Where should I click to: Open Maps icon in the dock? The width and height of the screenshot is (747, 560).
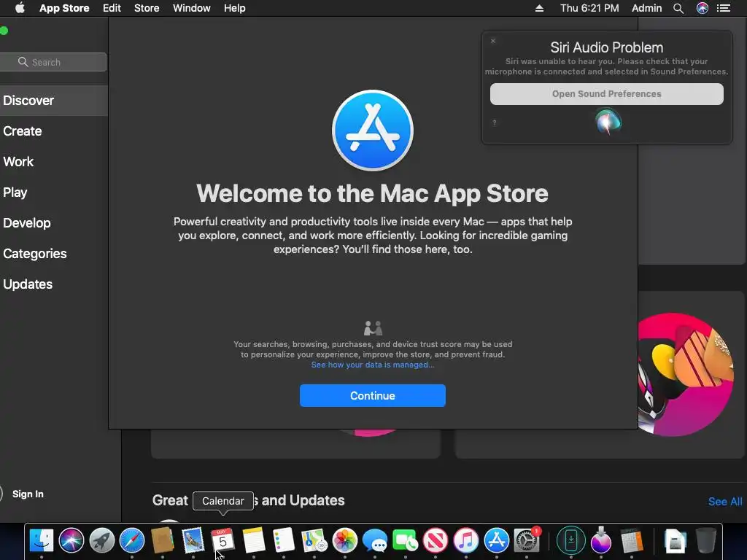[314, 540]
